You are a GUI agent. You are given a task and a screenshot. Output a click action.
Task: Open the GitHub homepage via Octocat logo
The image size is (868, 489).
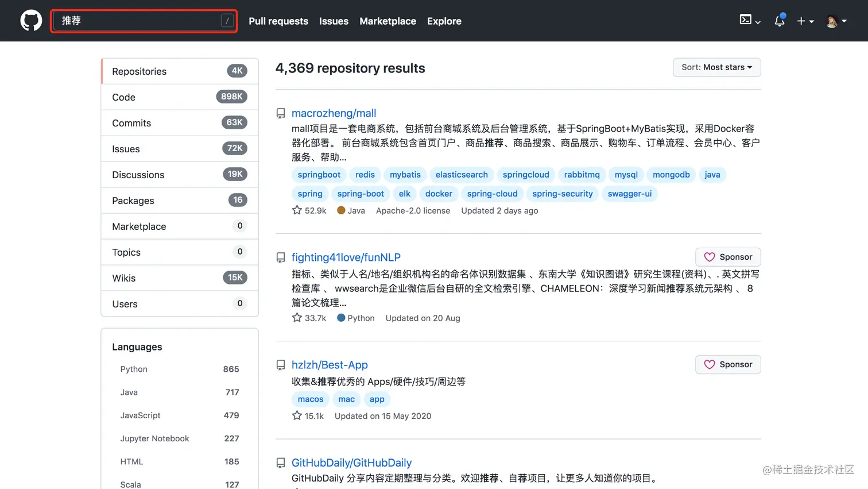pyautogui.click(x=31, y=21)
